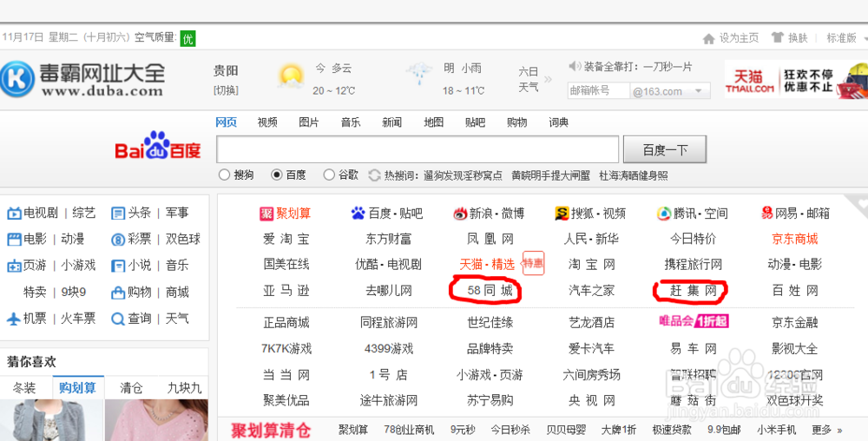Click the home icon beside 设为主页

tap(708, 38)
